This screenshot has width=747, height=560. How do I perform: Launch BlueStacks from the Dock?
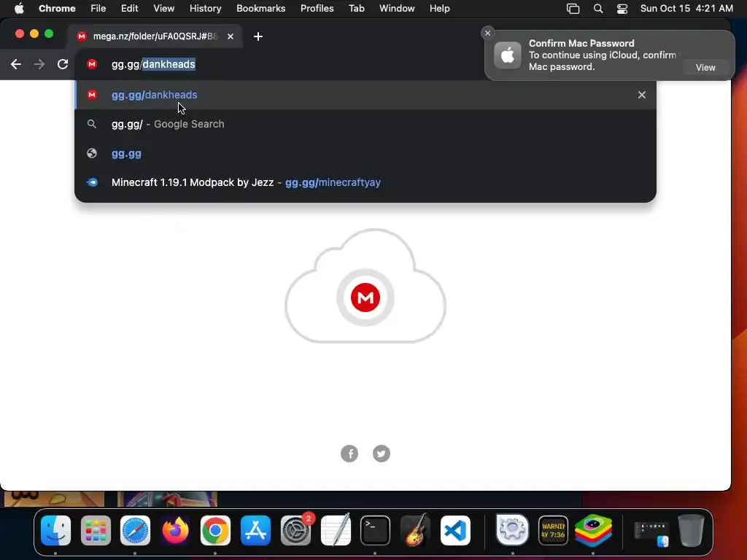click(x=593, y=531)
